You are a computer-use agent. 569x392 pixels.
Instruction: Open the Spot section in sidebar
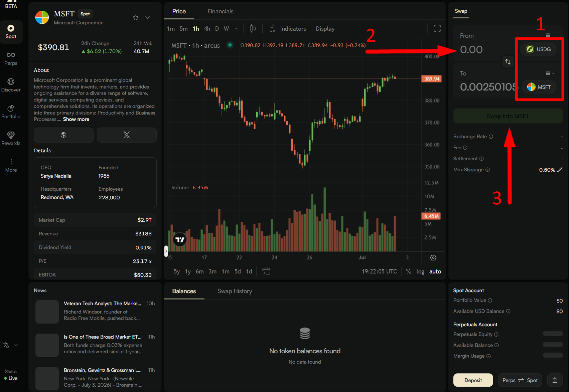tap(11, 32)
